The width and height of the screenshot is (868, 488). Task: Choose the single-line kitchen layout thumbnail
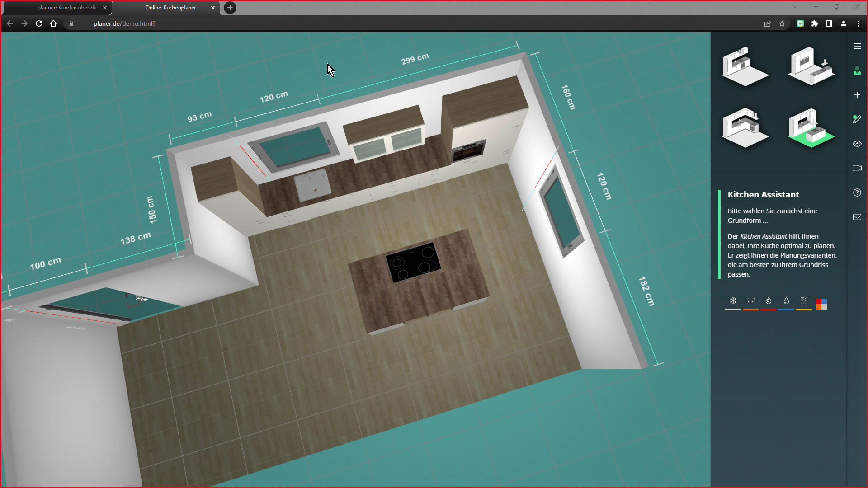click(745, 66)
